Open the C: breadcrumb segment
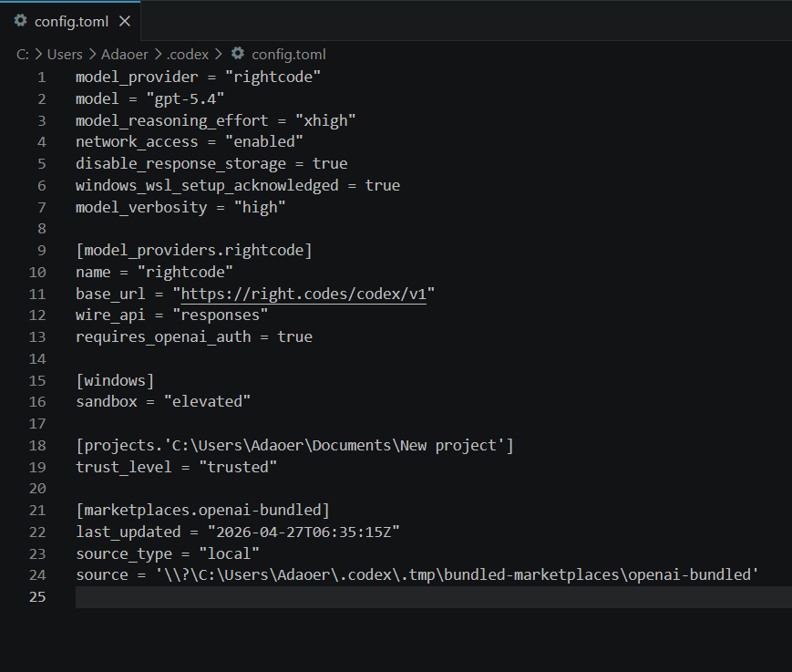This screenshot has height=672, width=792. (23, 55)
